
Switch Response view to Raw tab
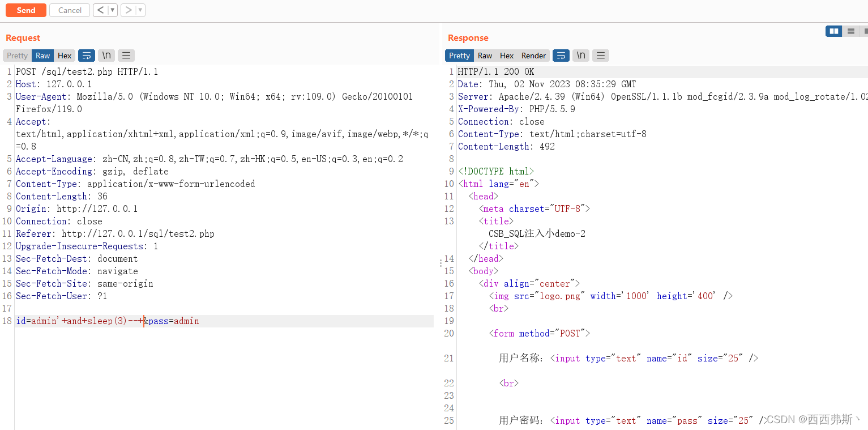[x=485, y=56]
